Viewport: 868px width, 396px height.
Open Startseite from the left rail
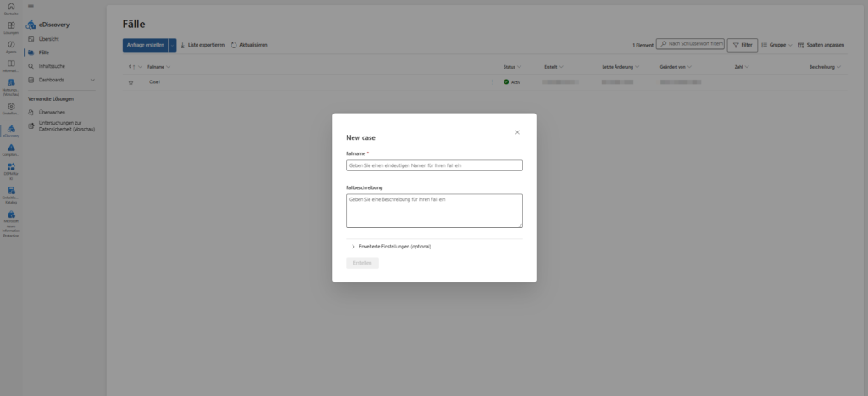coord(11,7)
